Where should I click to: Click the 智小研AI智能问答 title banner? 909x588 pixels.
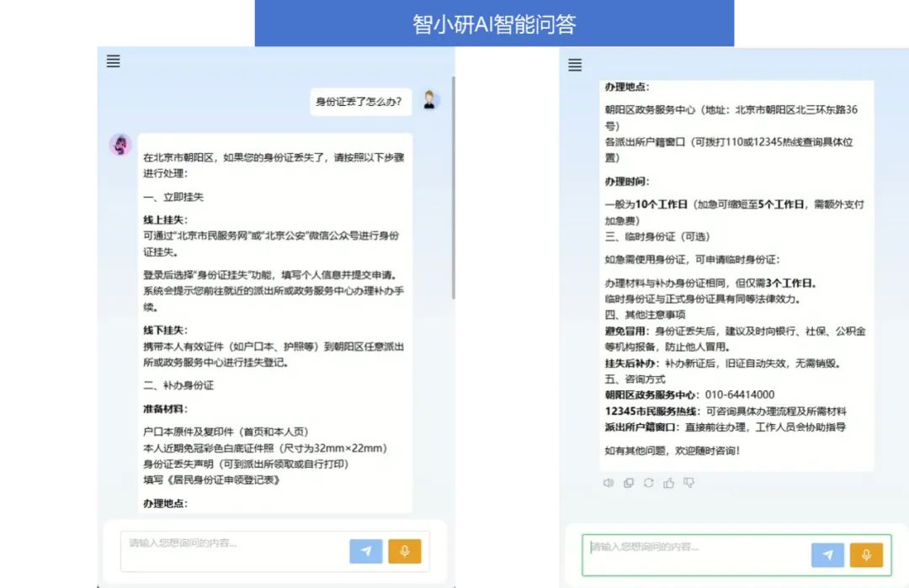click(494, 24)
